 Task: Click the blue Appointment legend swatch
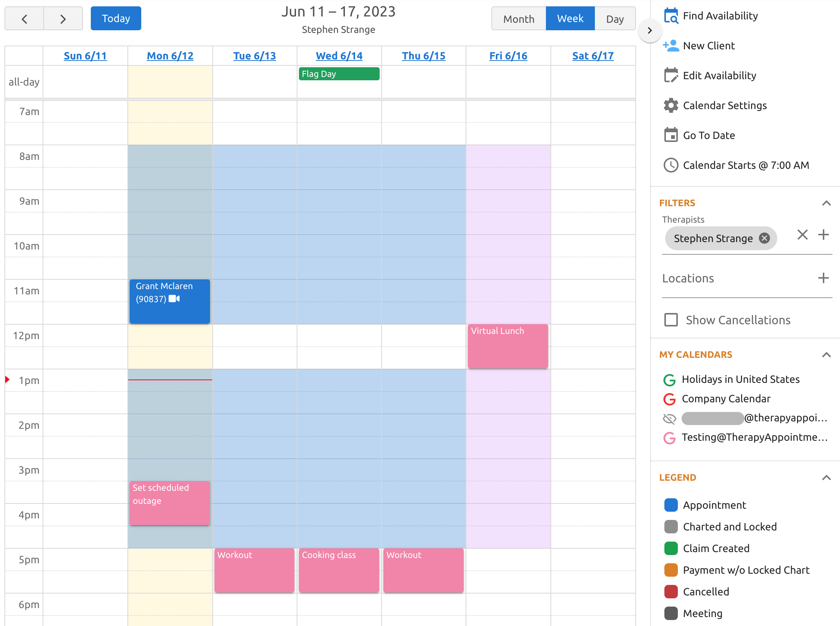point(671,505)
